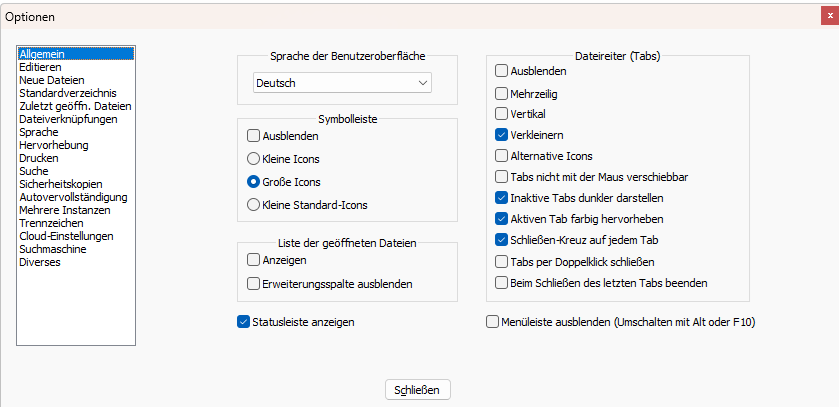Open the Cloud-Einstellungen category
The image size is (839, 407).
pos(66,236)
